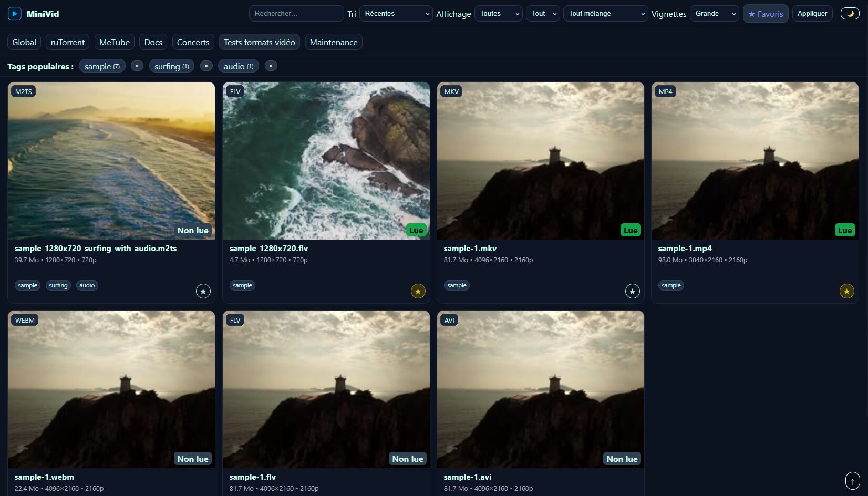Click the Non lue badge on the M2TS card
Screen dimensions: 868x496
(193, 230)
